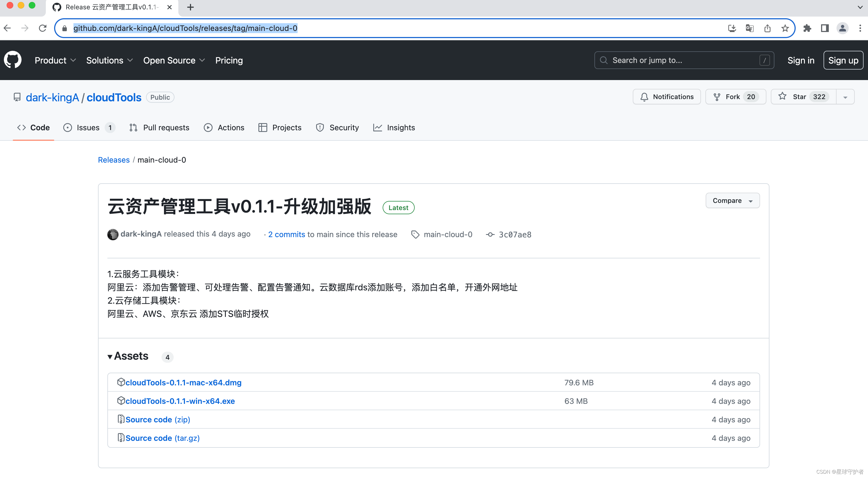
Task: Reload the page with refresh icon
Action: [x=43, y=28]
